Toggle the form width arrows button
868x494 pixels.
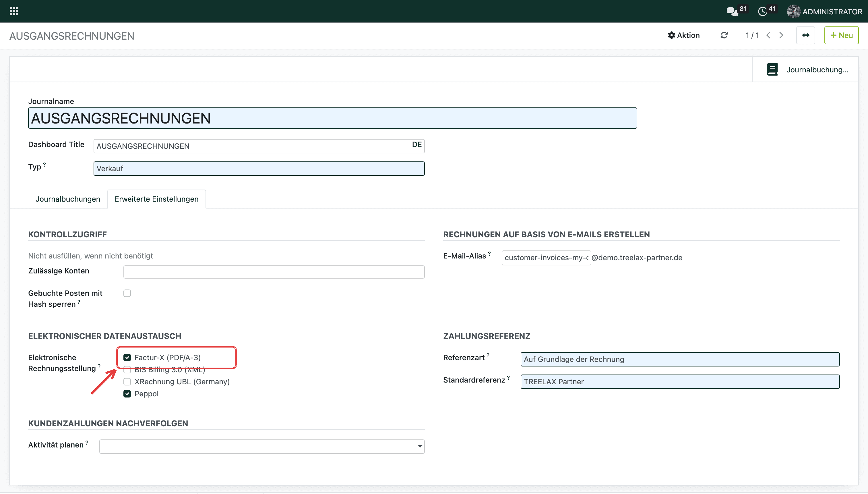806,35
